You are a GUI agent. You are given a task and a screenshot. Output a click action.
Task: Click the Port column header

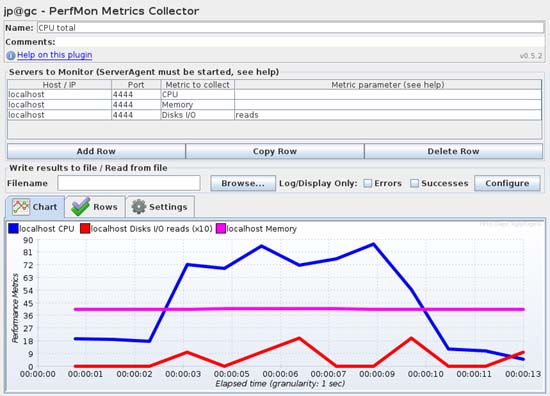136,85
